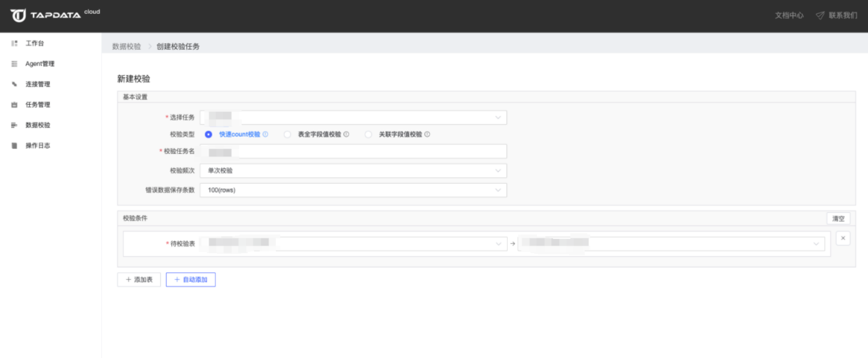
Task: Click info icon next to 表全字段值校验
Action: tap(346, 134)
